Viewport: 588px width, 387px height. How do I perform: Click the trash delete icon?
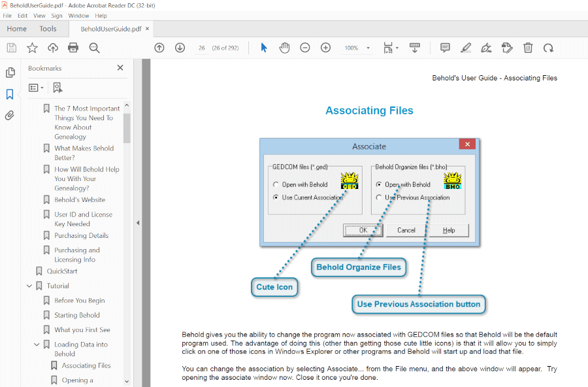point(528,48)
